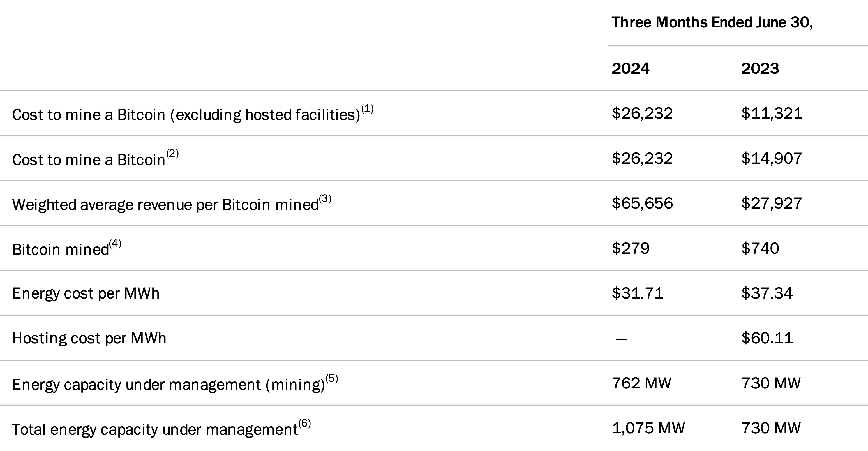Click the footnote (4) beside Bitcoin mined
The width and height of the screenshot is (868, 451).
point(115,244)
